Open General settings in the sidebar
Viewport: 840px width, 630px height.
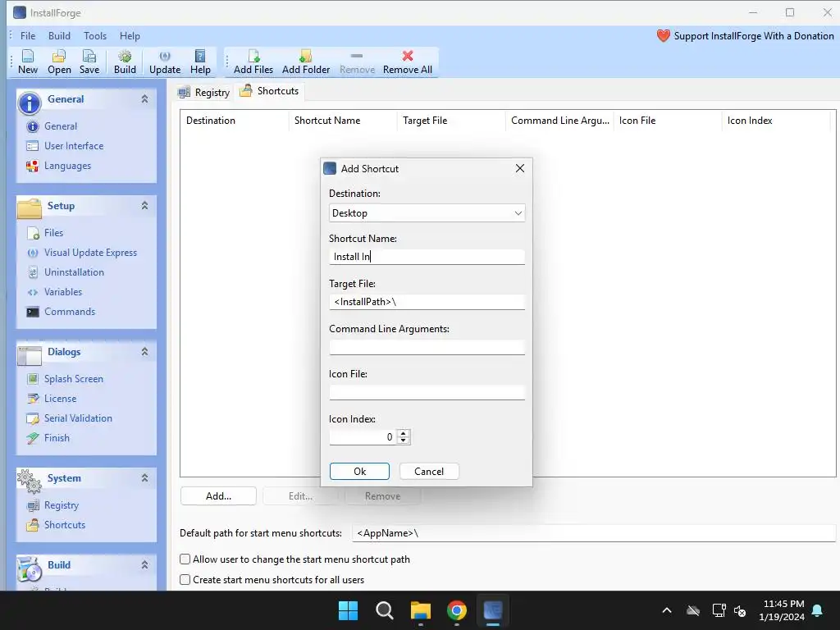click(61, 126)
